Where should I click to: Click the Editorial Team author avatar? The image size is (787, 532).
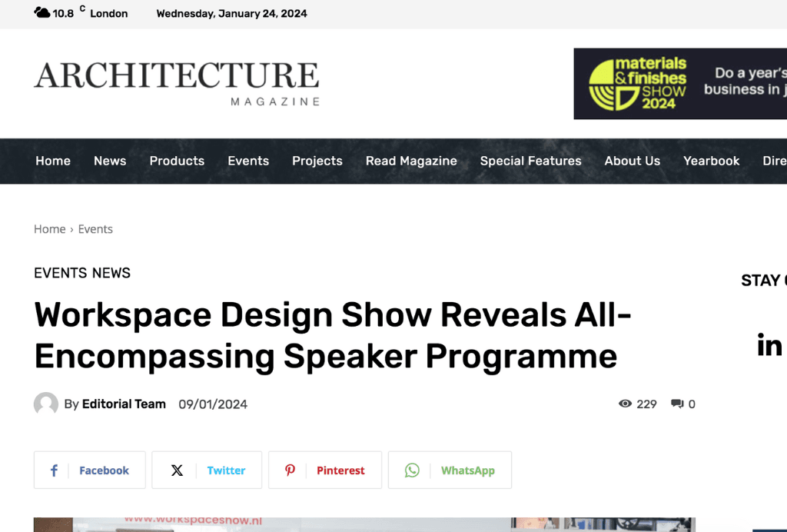tap(46, 404)
